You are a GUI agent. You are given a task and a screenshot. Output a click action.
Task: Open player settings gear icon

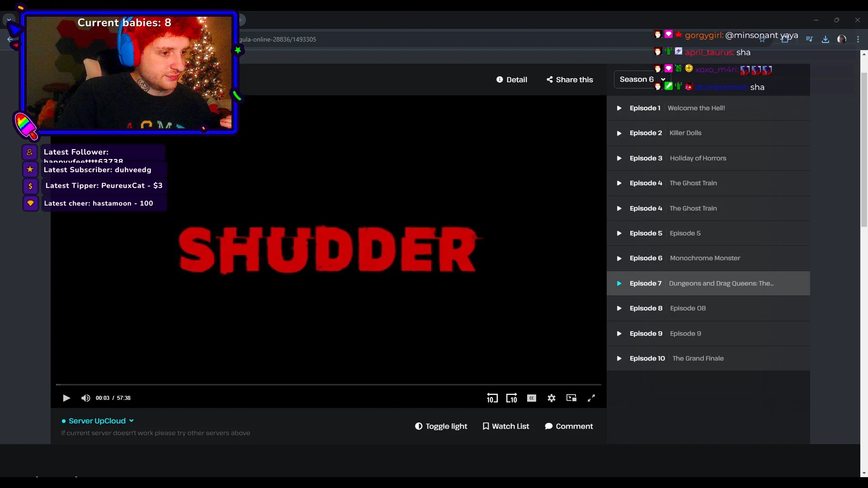[x=552, y=398]
